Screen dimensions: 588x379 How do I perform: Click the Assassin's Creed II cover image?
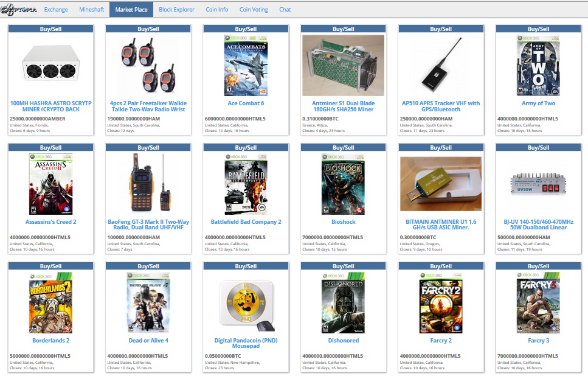[51, 184]
